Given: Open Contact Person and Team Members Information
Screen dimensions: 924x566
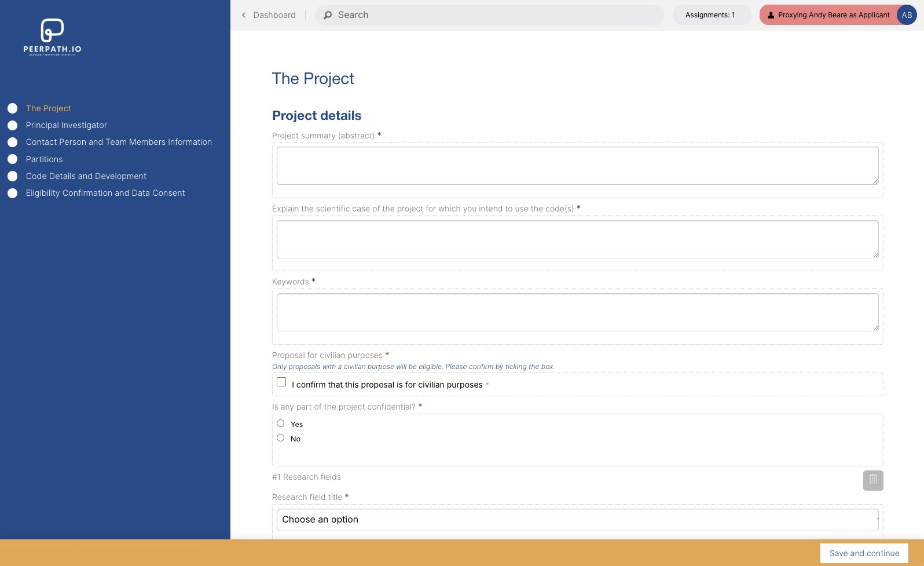Looking at the screenshot, I should click(x=119, y=142).
